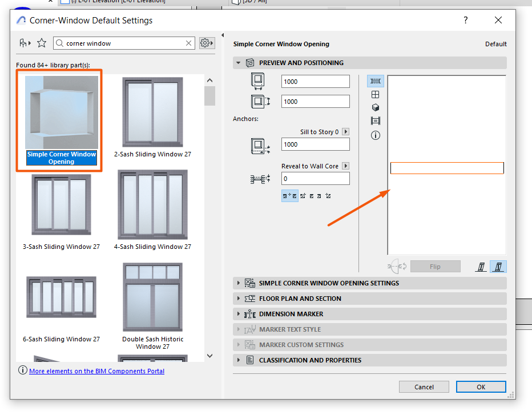Open the search settings gear icon
This screenshot has width=532, height=415.
[205, 43]
